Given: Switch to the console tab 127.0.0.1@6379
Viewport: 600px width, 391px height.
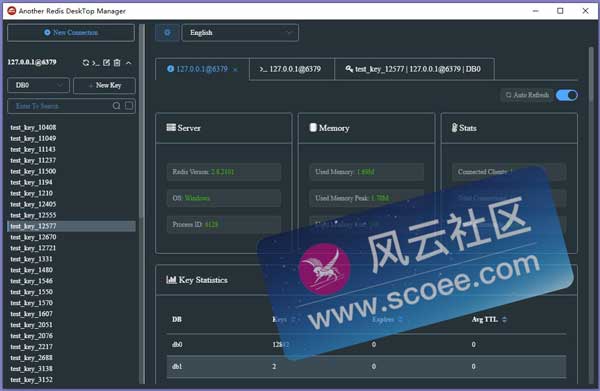Looking at the screenshot, I should [x=292, y=69].
